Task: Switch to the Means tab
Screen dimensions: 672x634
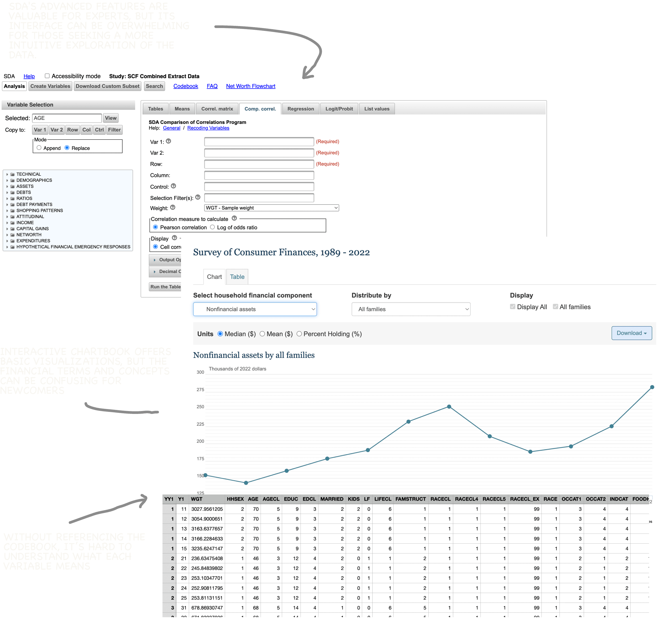Action: (182, 109)
